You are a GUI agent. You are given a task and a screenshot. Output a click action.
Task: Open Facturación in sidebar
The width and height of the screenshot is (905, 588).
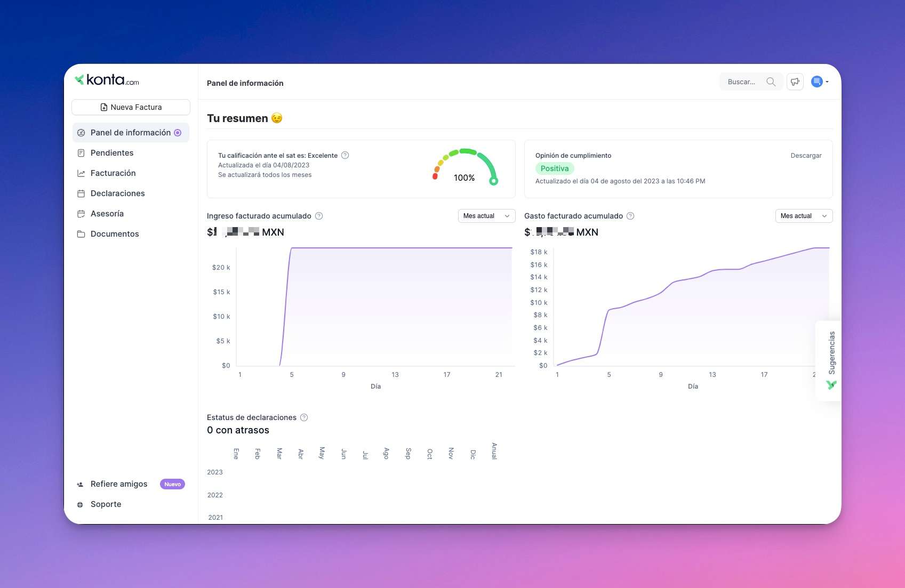click(113, 173)
